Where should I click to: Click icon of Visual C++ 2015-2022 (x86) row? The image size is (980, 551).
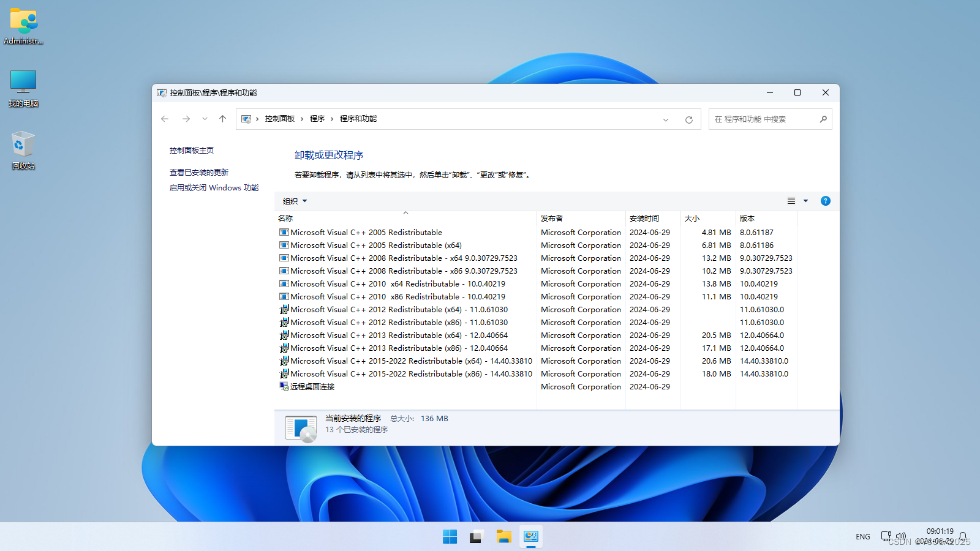point(284,374)
